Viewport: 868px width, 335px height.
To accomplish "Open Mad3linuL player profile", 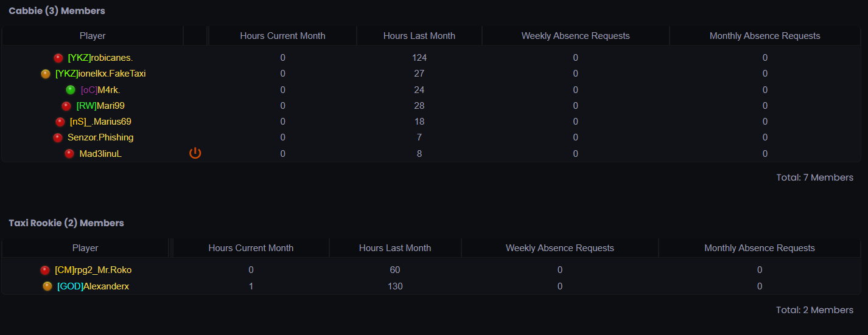I will [100, 154].
